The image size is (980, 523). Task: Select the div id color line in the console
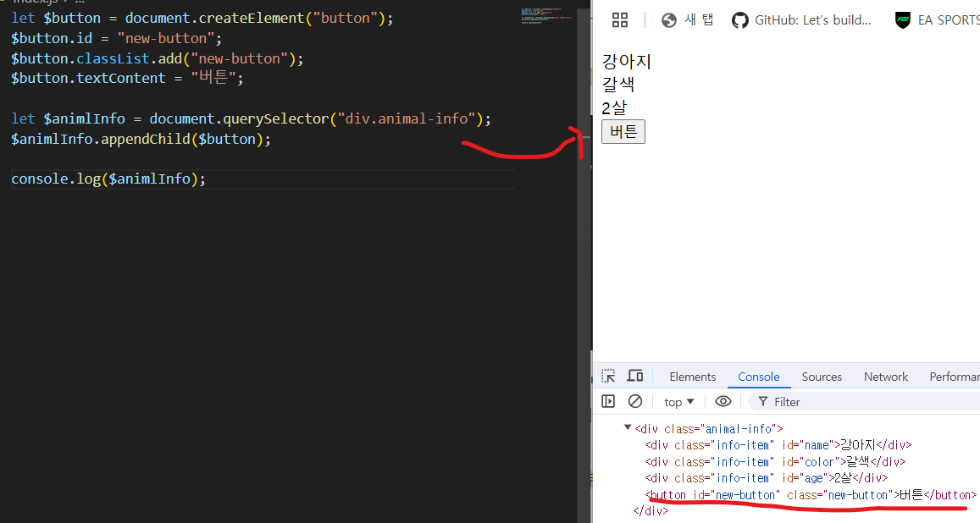pos(775,462)
